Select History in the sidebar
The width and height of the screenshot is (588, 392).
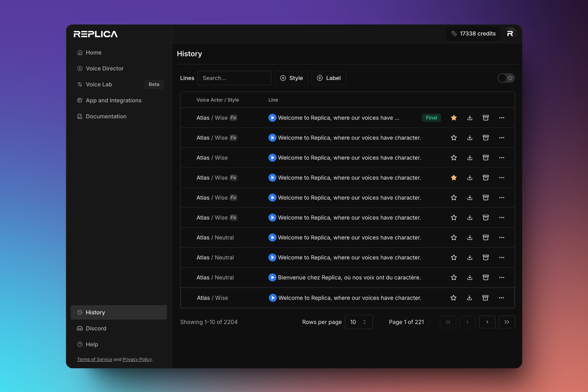pos(119,312)
